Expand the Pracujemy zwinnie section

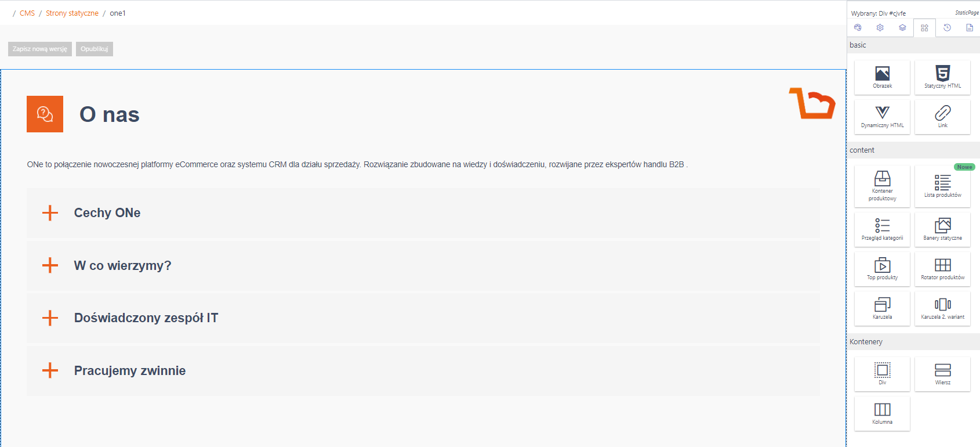423,370
